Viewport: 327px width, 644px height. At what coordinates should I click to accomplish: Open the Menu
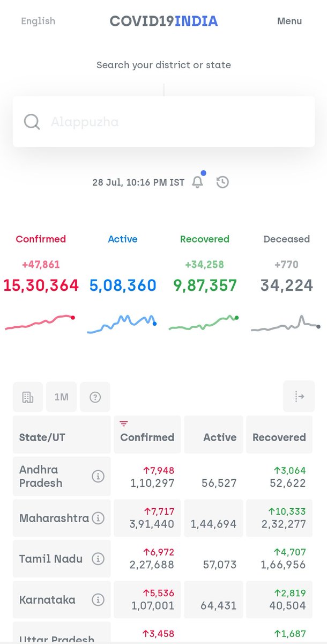(x=289, y=21)
